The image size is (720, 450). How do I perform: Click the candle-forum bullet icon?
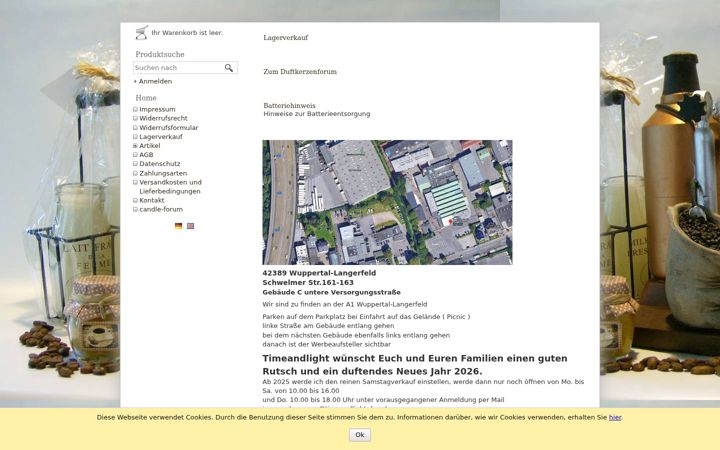tap(135, 209)
